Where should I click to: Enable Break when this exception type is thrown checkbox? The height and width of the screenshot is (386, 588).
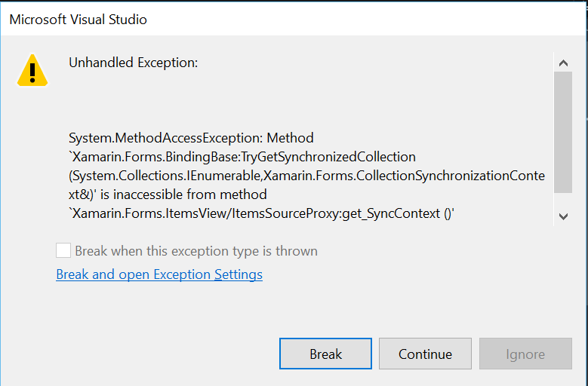63,251
